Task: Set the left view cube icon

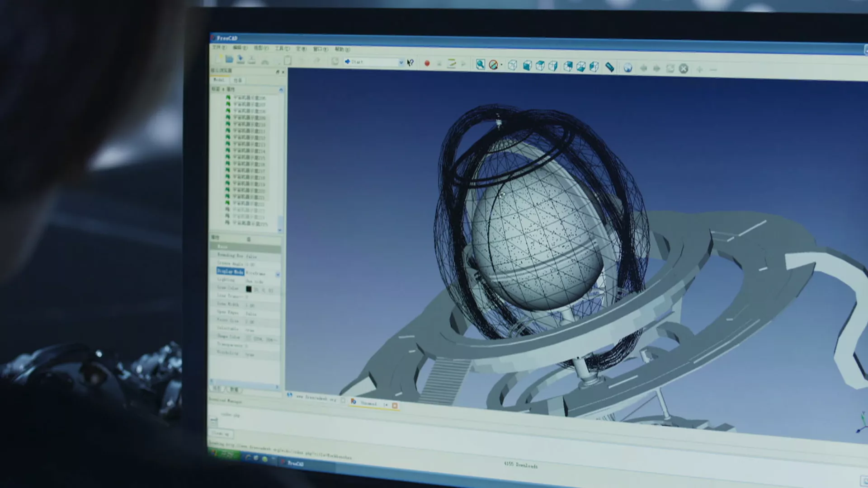Action: click(594, 67)
